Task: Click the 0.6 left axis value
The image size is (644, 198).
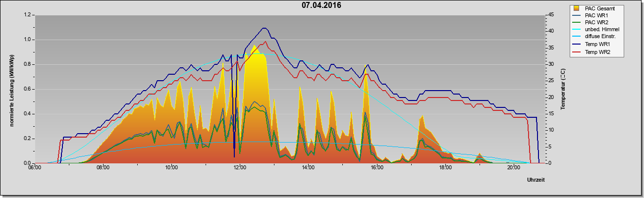Action: pos(27,89)
